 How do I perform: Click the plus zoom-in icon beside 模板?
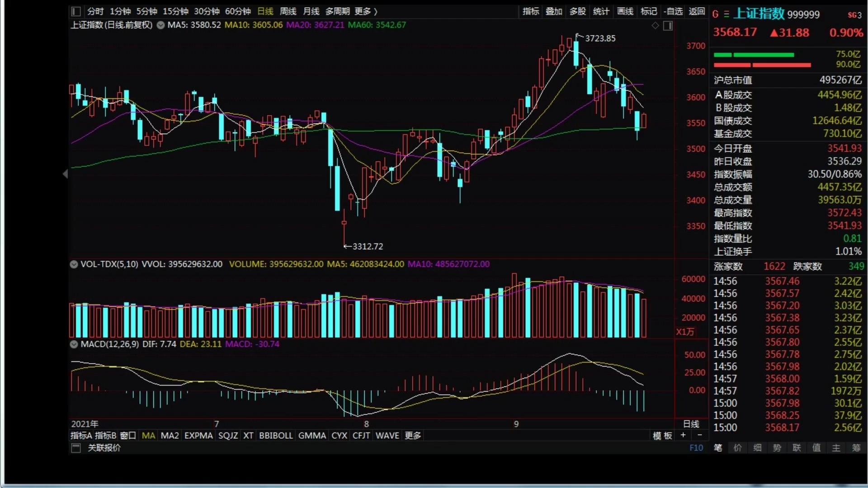click(683, 435)
